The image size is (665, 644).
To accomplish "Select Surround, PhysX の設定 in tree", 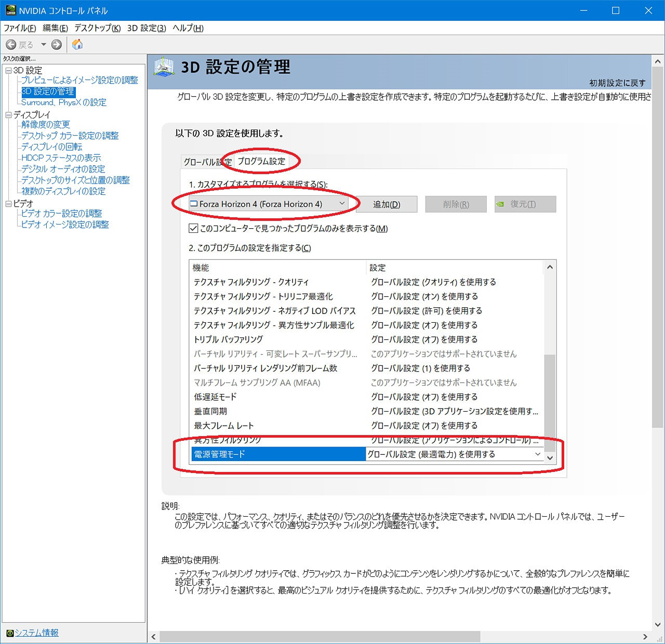I will [64, 102].
